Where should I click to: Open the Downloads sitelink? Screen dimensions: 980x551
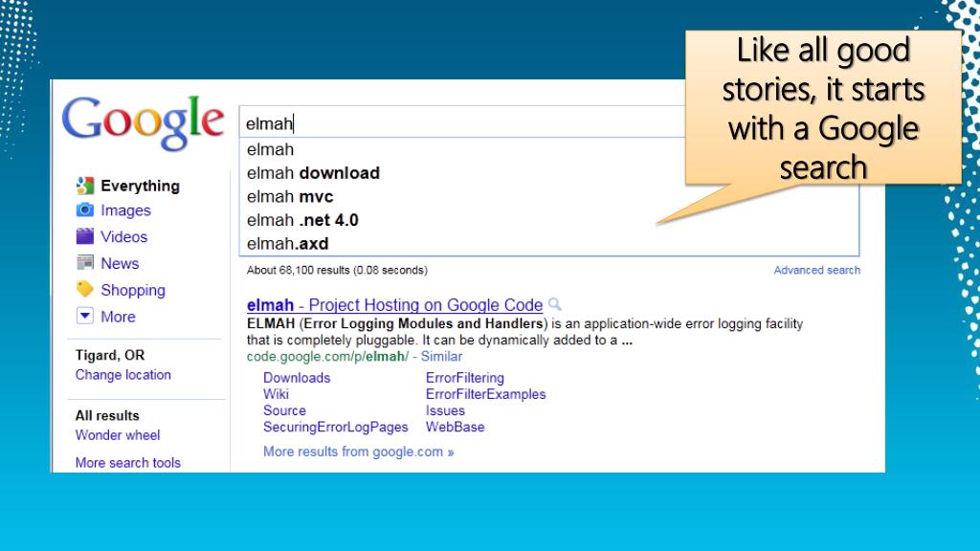pyautogui.click(x=297, y=377)
